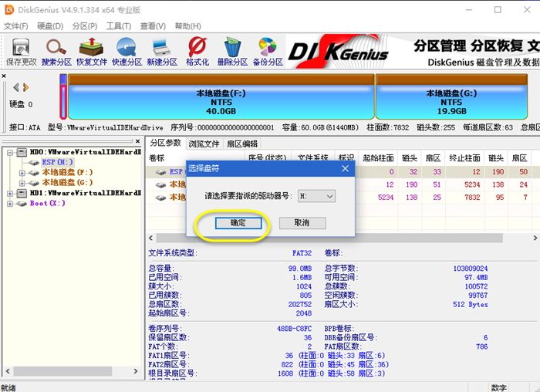Open the 工具(T) menu
Image resolution: width=540 pixels, height=392 pixels.
[119, 26]
